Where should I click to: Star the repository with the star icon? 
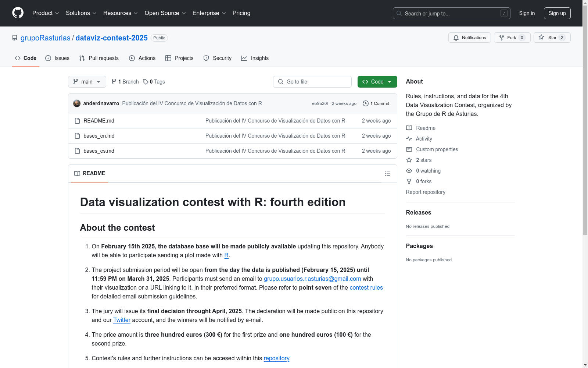click(541, 37)
